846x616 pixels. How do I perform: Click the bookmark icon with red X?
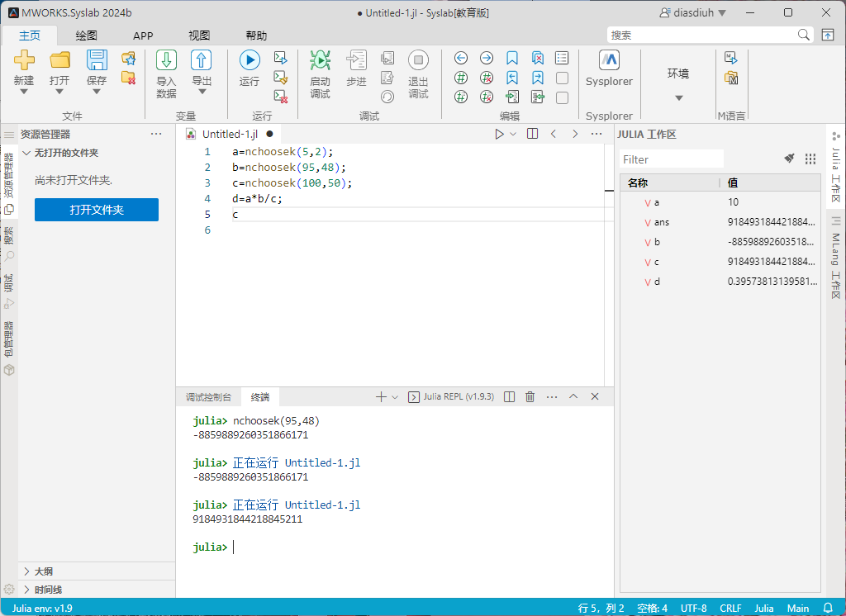[x=537, y=58]
